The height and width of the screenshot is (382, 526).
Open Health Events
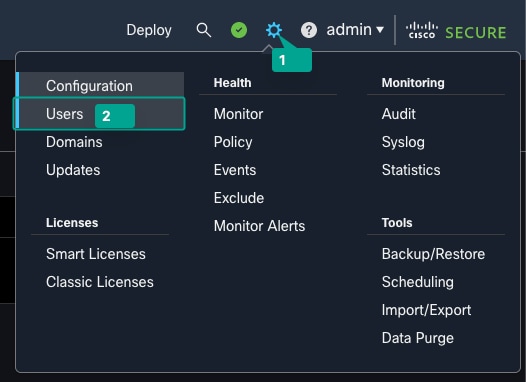(x=235, y=170)
